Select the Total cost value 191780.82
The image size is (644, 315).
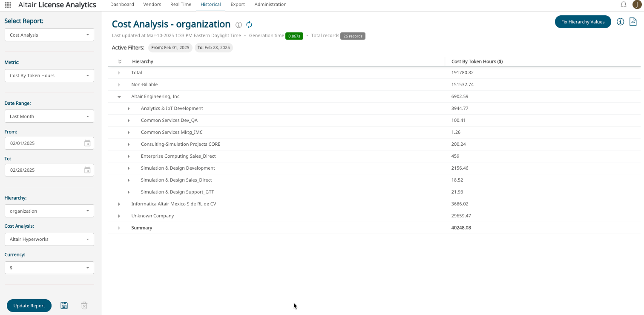(463, 73)
